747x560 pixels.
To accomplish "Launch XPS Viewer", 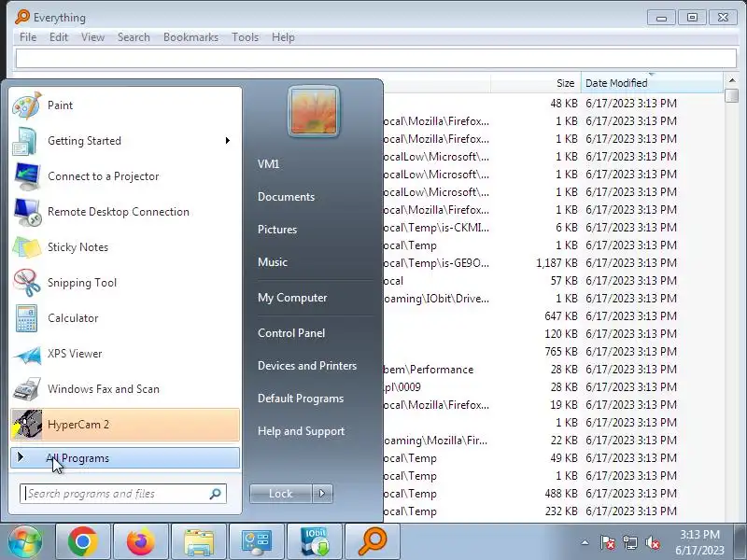I will [x=125, y=354].
